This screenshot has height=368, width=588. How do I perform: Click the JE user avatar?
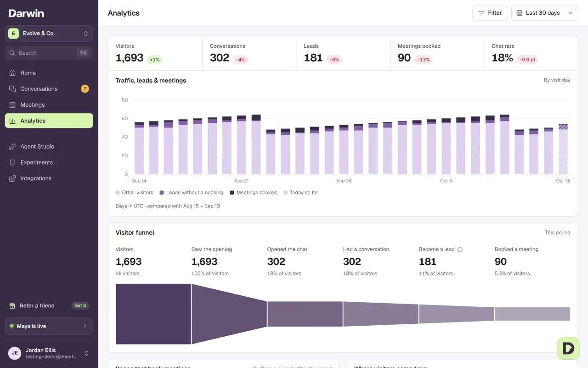point(15,353)
